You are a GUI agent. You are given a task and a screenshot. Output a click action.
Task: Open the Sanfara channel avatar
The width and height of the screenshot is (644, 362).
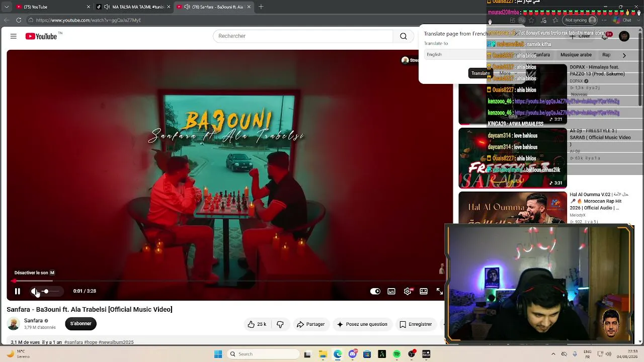click(x=14, y=324)
